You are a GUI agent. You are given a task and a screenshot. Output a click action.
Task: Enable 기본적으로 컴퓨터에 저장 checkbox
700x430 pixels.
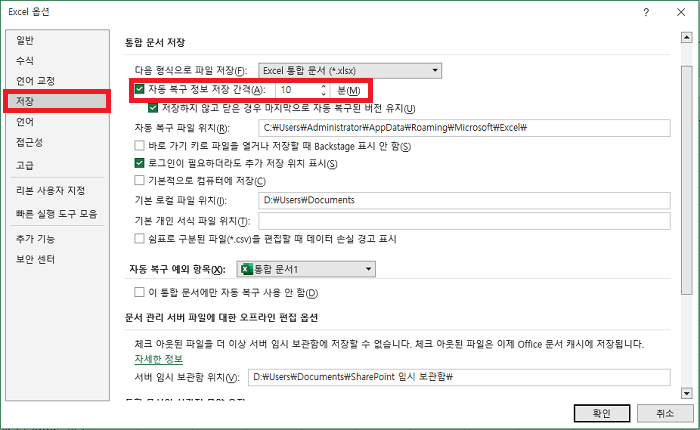point(139,180)
